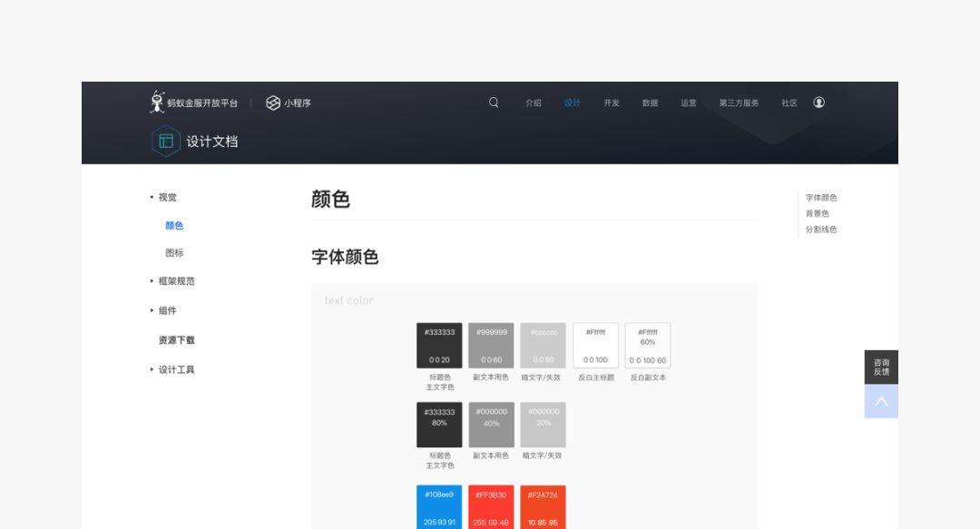
Task: Click the search magnifier icon
Action: (x=494, y=103)
